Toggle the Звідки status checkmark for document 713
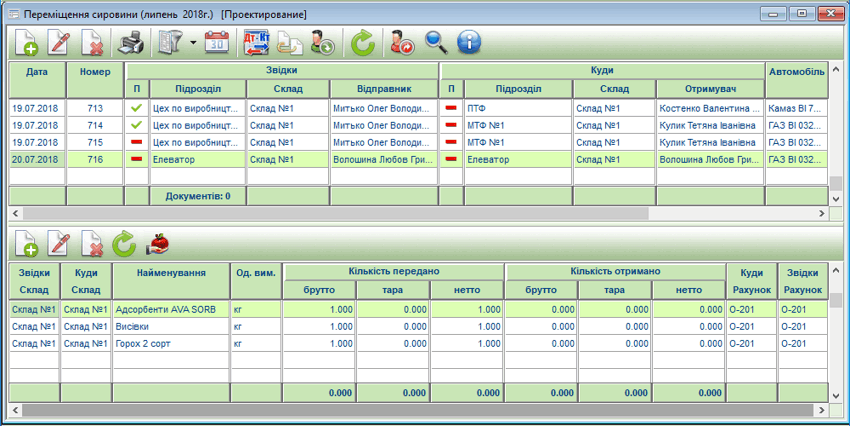This screenshot has height=426, width=850. pyautogui.click(x=136, y=108)
